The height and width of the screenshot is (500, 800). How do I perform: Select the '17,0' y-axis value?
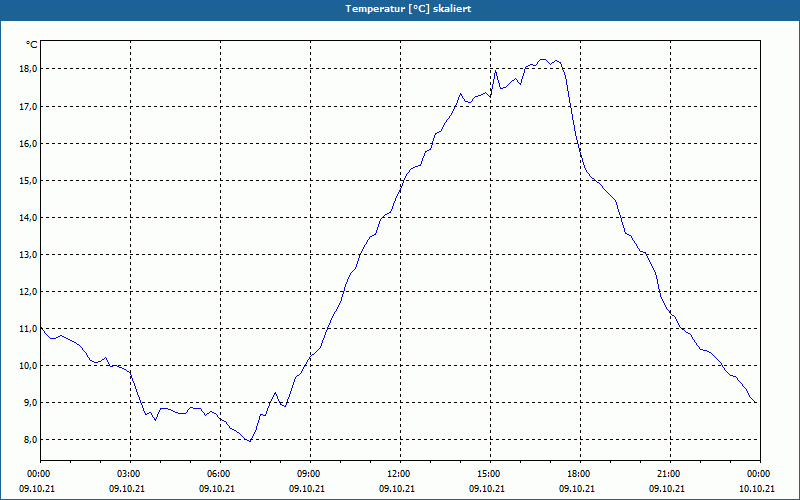coord(28,107)
